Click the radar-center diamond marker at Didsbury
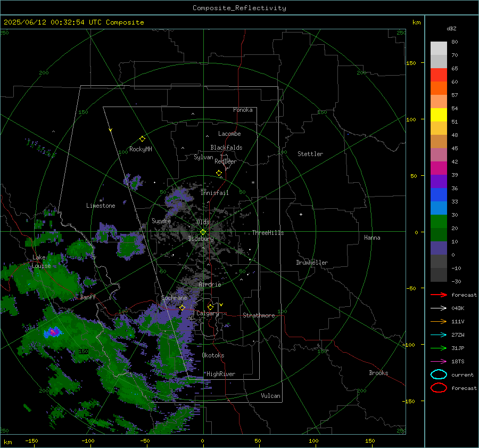 click(x=203, y=232)
